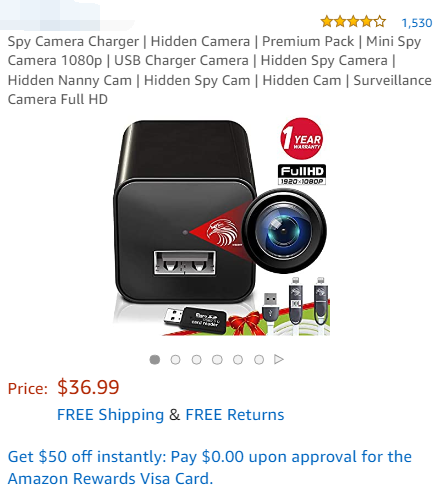The height and width of the screenshot is (501, 439).
Task: Select the third image carousel dot
Action: (x=196, y=360)
